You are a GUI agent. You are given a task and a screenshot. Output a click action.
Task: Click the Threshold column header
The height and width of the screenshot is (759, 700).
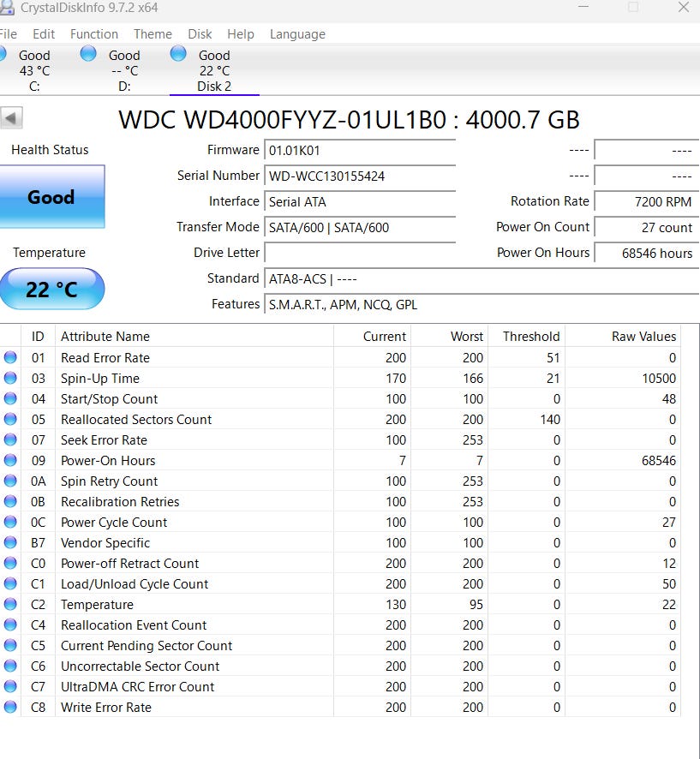tap(526, 337)
